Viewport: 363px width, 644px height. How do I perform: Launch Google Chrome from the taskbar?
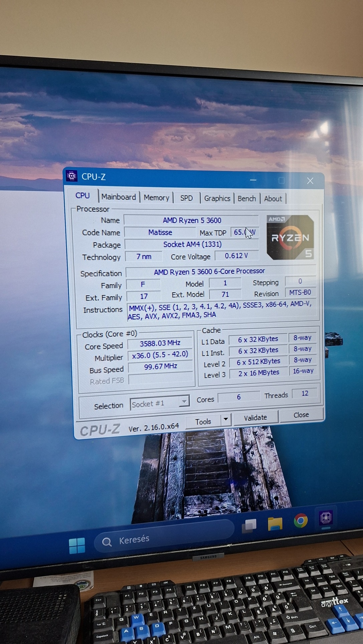301,521
